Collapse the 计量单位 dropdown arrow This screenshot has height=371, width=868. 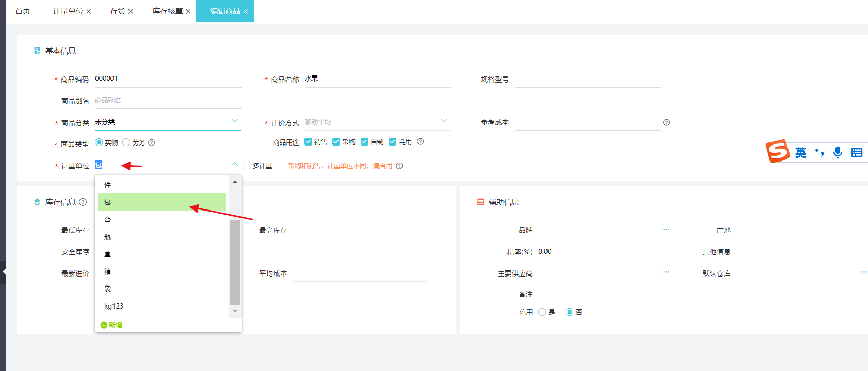pos(235,164)
